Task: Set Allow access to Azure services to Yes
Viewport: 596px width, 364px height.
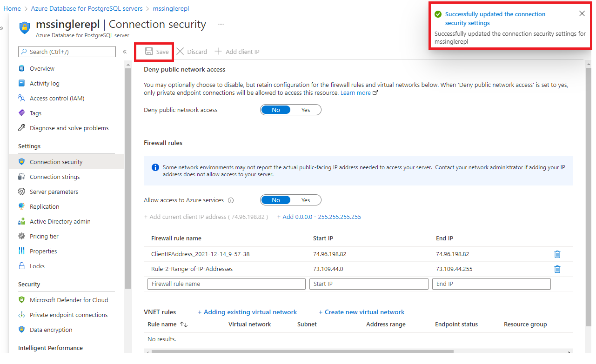Action: point(306,200)
